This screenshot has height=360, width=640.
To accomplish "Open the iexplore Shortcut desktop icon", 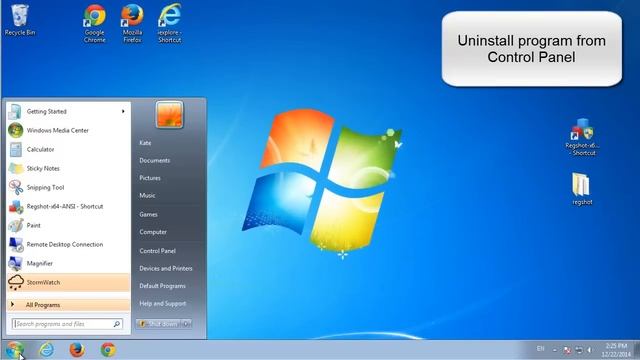I will coord(169,23).
